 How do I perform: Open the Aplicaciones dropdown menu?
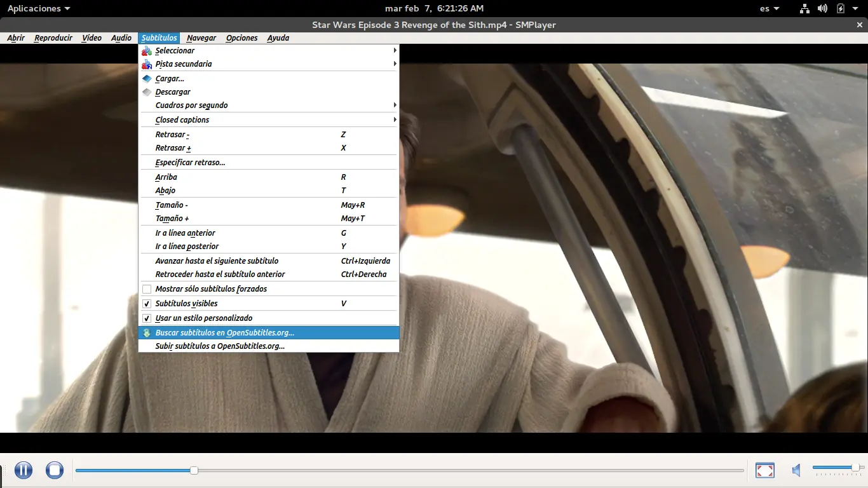click(39, 8)
